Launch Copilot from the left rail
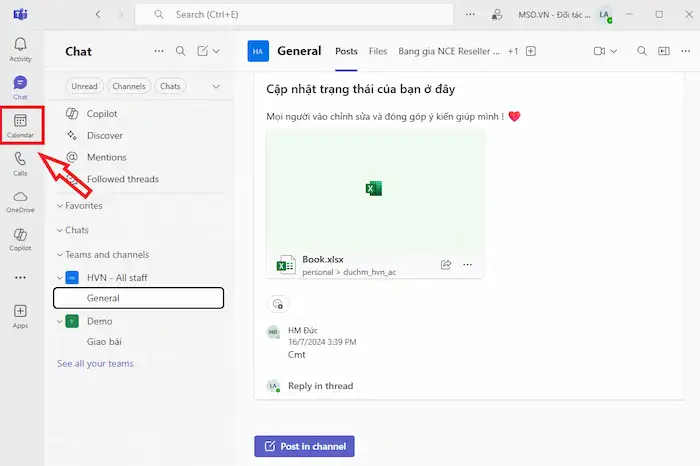The height and width of the screenshot is (466, 700). pyautogui.click(x=20, y=239)
